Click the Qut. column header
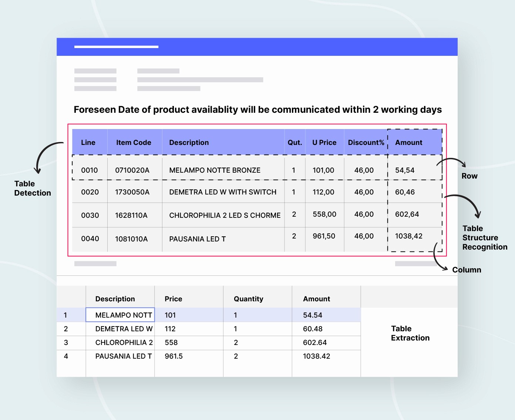This screenshot has height=420, width=515. click(x=294, y=142)
